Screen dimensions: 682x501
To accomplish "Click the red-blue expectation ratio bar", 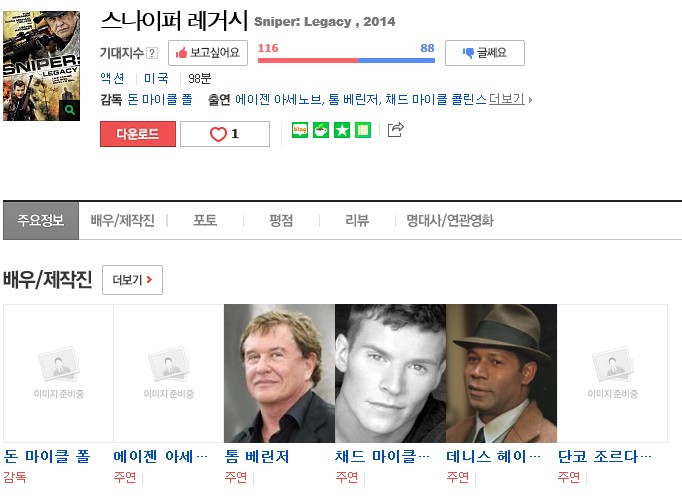I will (x=346, y=60).
